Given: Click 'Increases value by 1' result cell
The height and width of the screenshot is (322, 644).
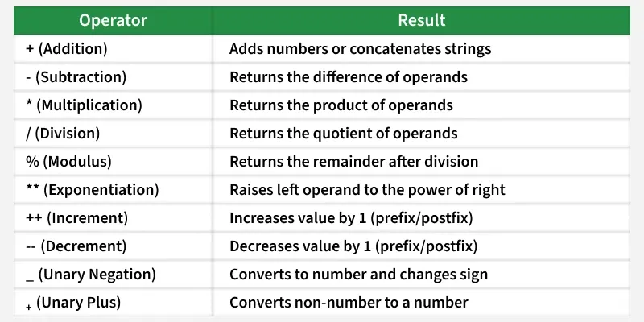Looking at the screenshot, I should click(x=421, y=217).
